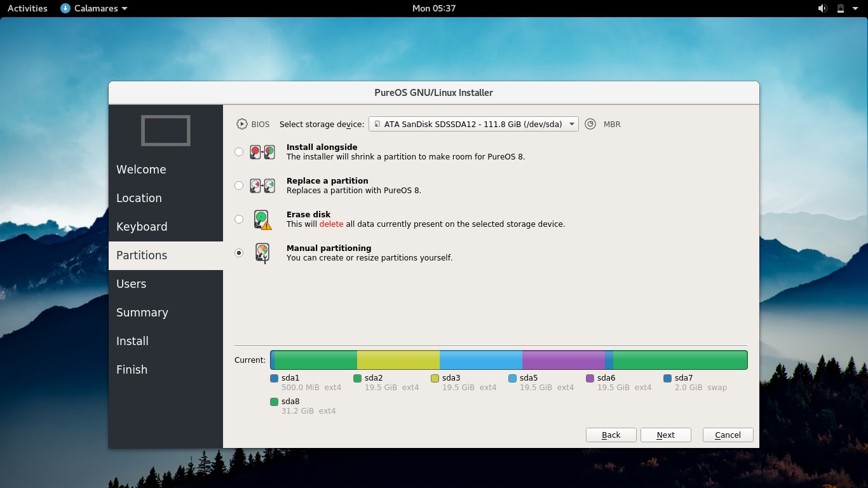868x488 pixels.
Task: Open the storage device dropdown
Action: [x=473, y=124]
